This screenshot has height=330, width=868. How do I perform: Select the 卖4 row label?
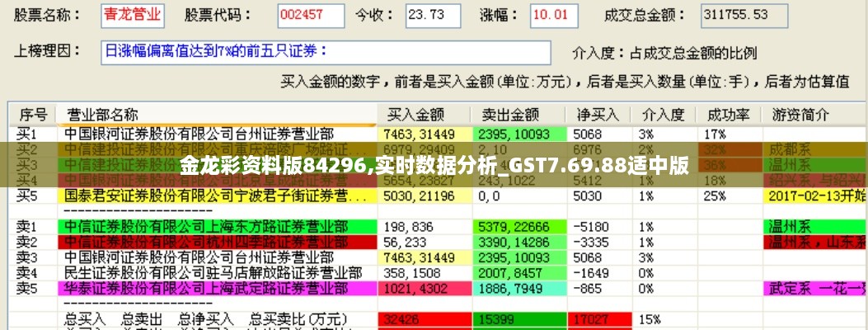[26, 273]
